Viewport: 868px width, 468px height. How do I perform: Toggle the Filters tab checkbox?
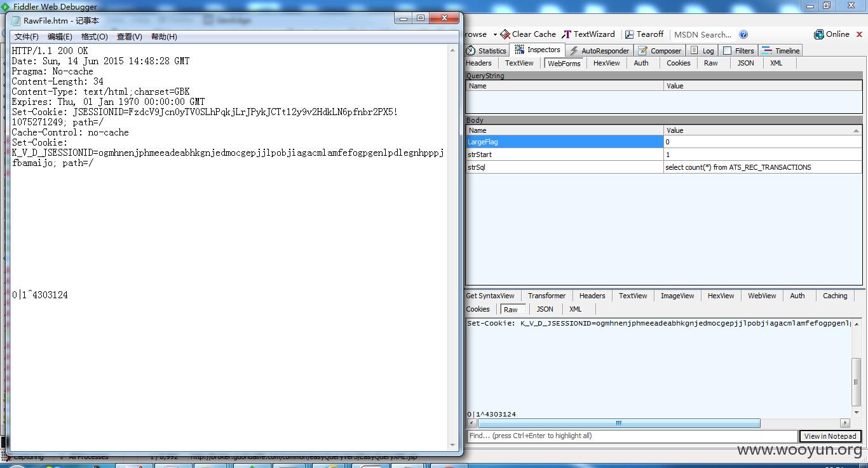(728, 51)
